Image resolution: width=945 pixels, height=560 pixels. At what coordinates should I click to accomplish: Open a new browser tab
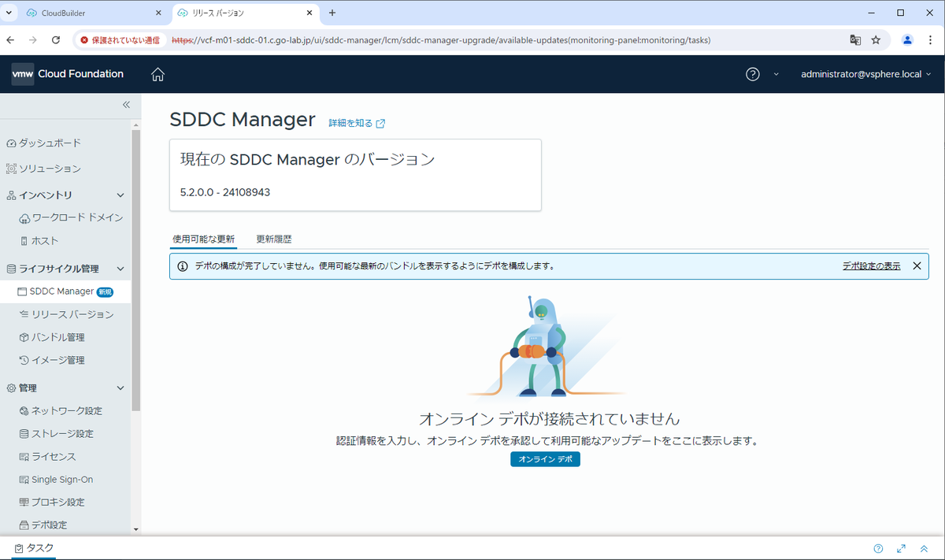click(332, 13)
